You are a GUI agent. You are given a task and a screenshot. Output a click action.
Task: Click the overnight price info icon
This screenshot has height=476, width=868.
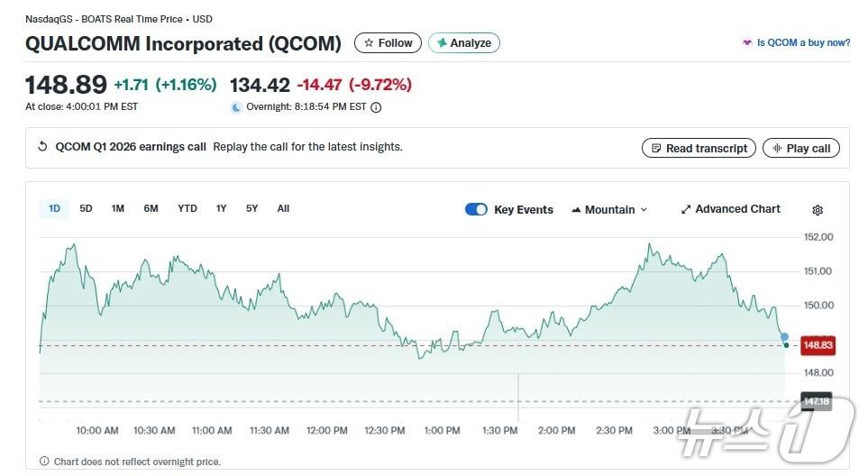pyautogui.click(x=377, y=107)
